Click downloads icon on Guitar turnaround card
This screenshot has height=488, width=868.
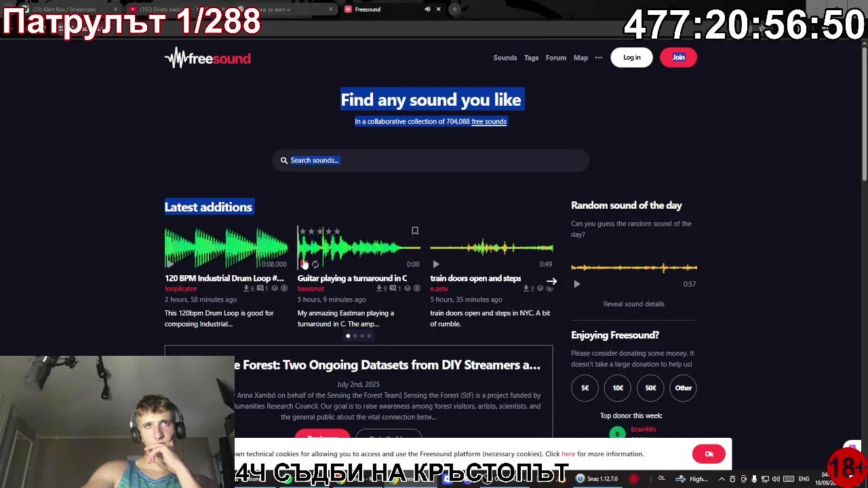pyautogui.click(x=379, y=289)
